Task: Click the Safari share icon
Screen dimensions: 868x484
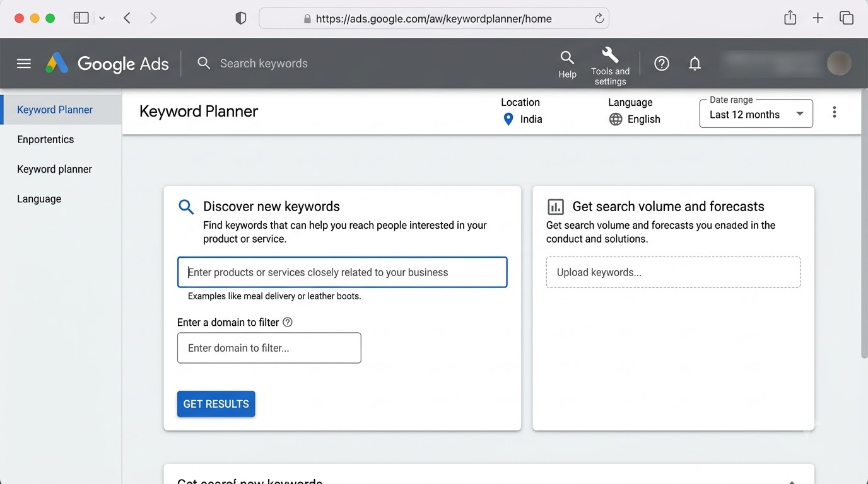Action: (790, 18)
